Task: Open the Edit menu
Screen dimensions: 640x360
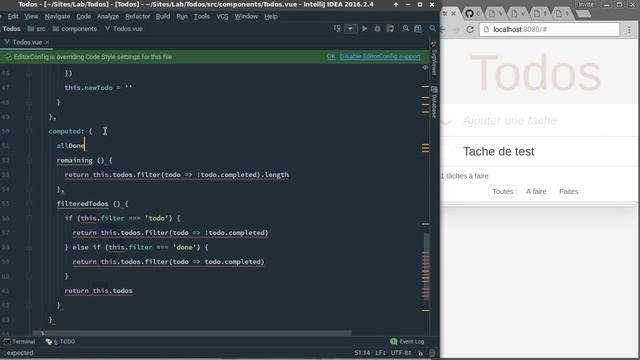Action: click(13, 16)
